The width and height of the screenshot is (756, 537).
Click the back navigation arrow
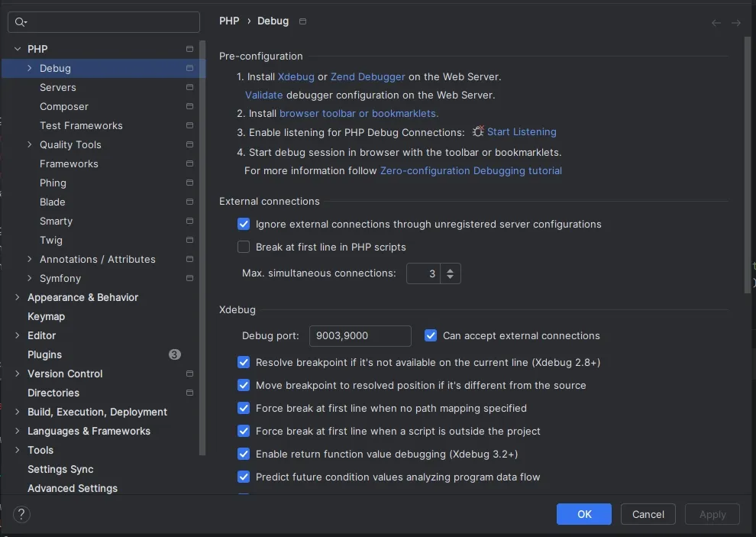point(716,23)
